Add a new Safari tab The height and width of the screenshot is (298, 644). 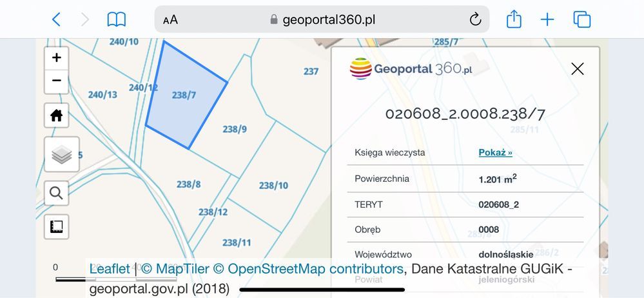[x=547, y=19]
